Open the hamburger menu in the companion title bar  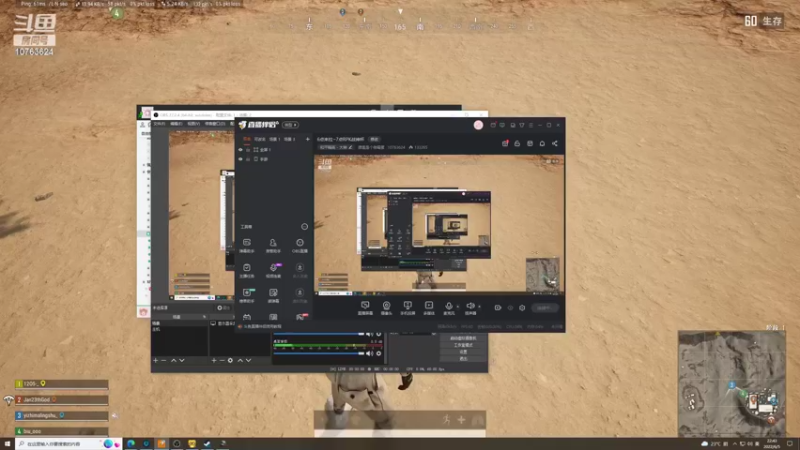coord(531,125)
